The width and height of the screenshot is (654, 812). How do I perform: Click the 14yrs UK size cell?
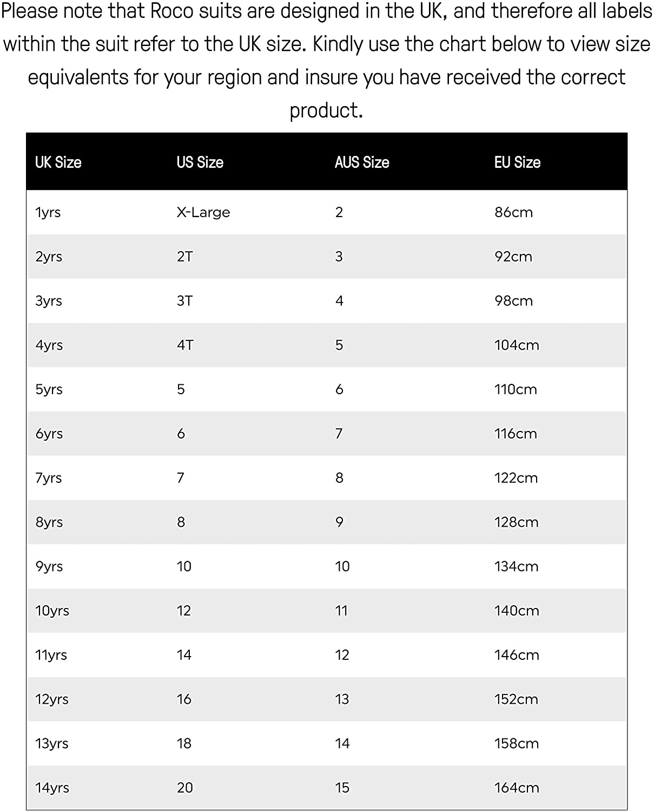52,788
